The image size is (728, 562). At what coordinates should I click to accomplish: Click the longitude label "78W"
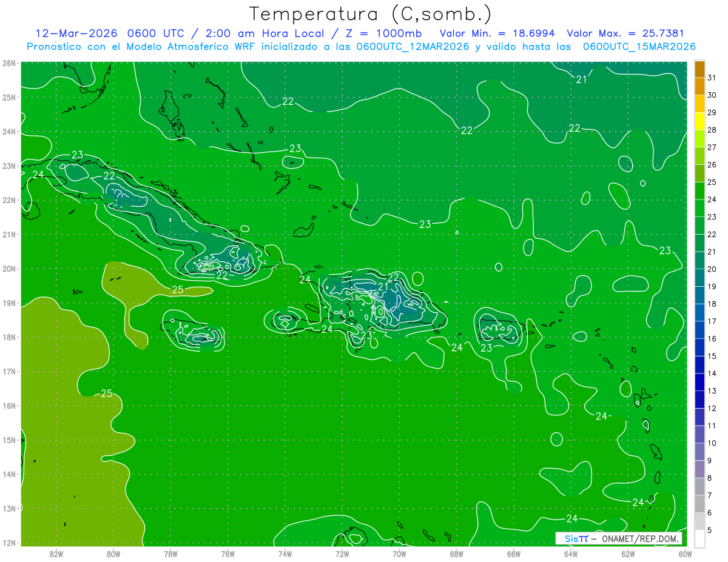point(170,554)
